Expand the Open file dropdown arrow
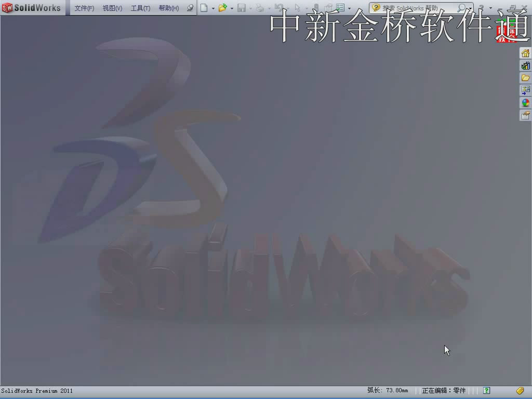The width and height of the screenshot is (532, 399). pos(232,8)
